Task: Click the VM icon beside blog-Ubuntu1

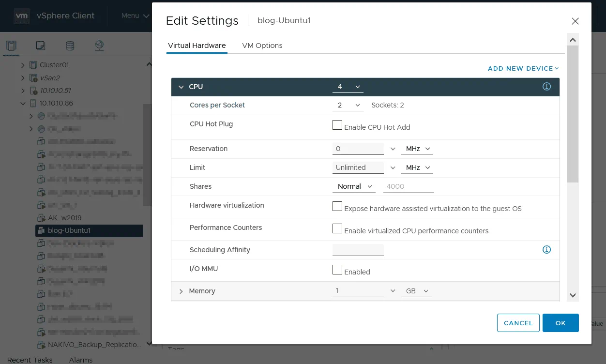Action: click(42, 230)
